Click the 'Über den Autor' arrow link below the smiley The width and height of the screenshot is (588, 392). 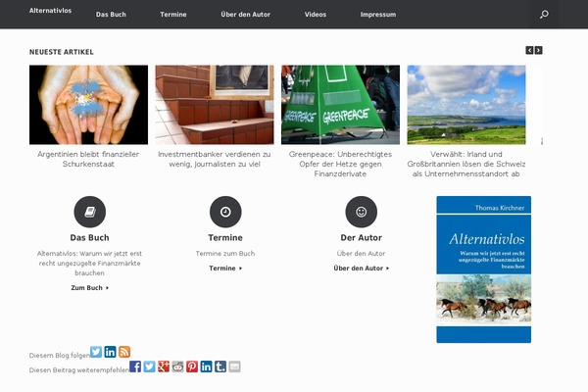coord(362,269)
